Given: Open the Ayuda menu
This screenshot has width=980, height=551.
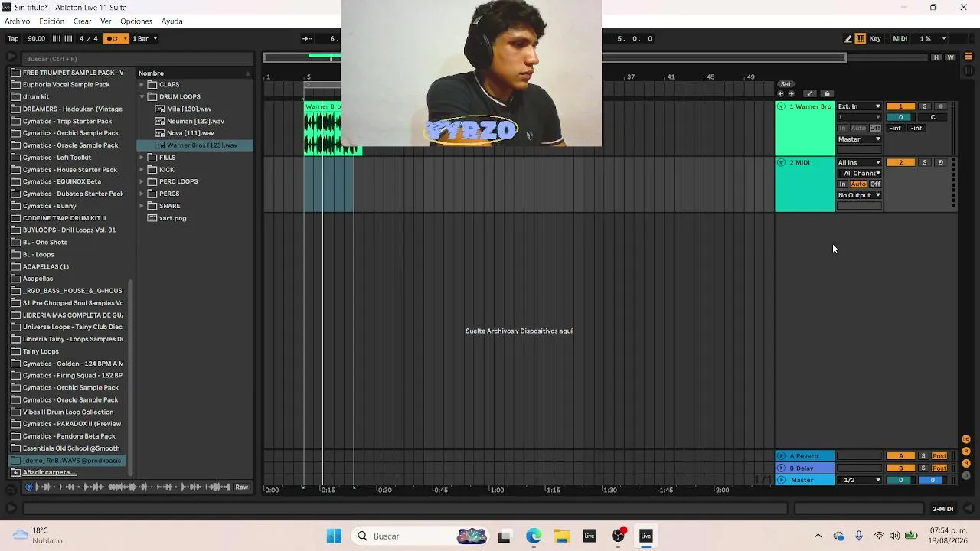Looking at the screenshot, I should (x=171, y=21).
